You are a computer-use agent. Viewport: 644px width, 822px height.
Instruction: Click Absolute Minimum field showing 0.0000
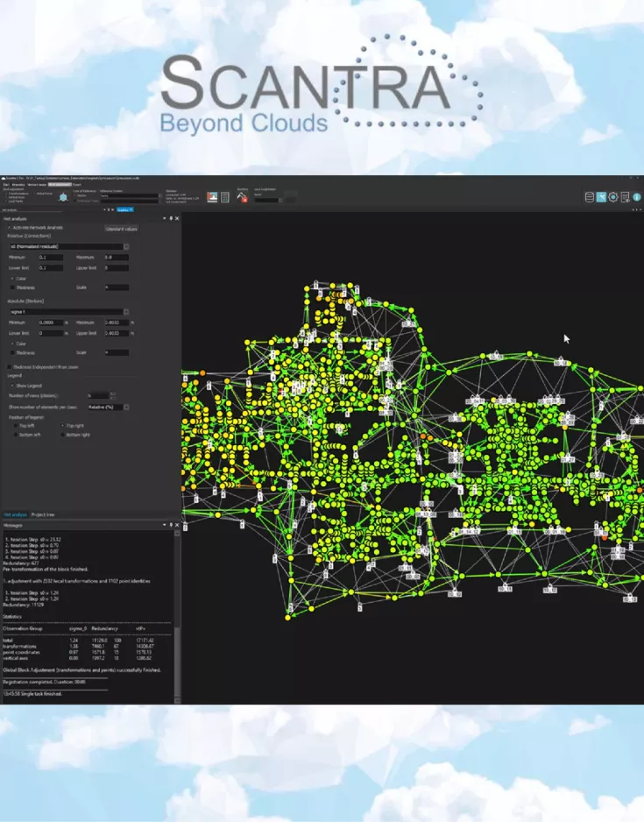click(51, 322)
